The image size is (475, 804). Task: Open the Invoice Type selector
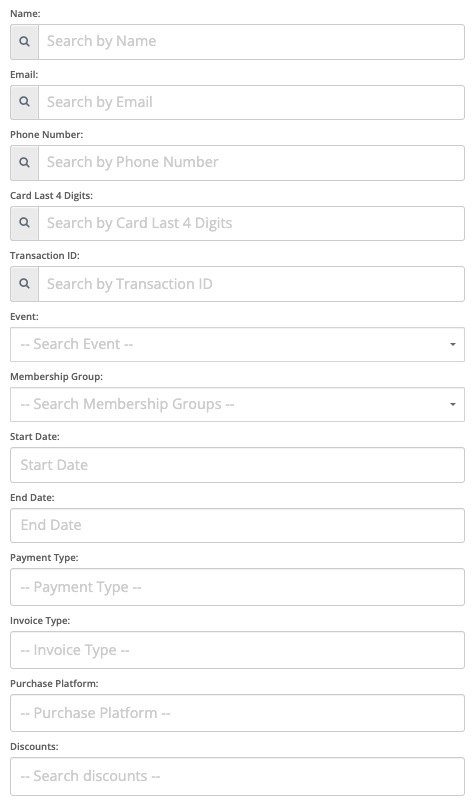point(238,650)
